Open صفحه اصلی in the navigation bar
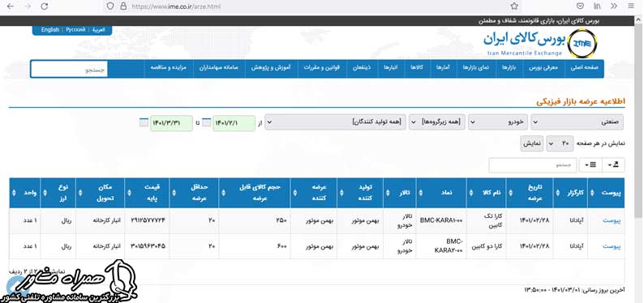This screenshot has width=644, height=303. click(x=584, y=68)
